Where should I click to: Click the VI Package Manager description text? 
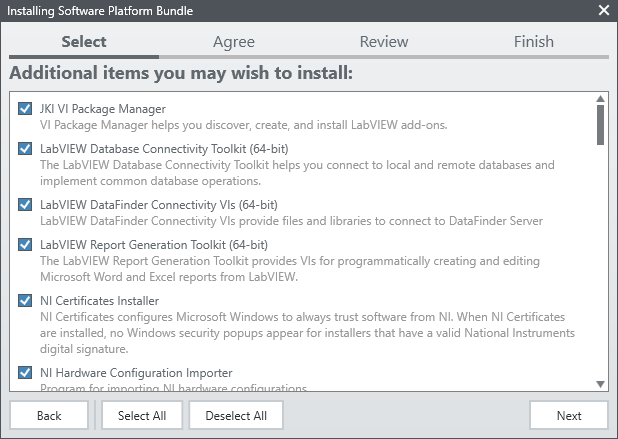(x=244, y=125)
